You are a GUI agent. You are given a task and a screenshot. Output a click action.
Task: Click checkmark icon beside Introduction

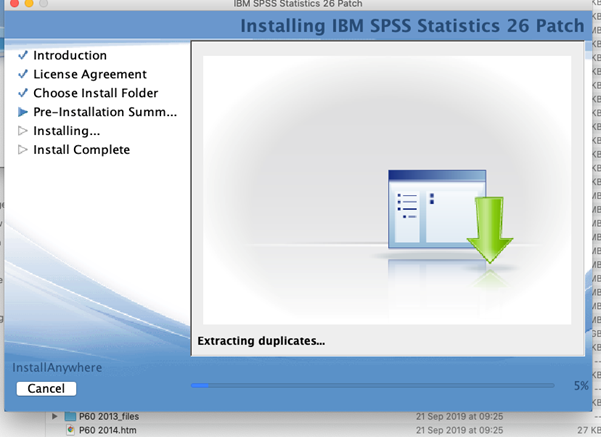point(23,55)
